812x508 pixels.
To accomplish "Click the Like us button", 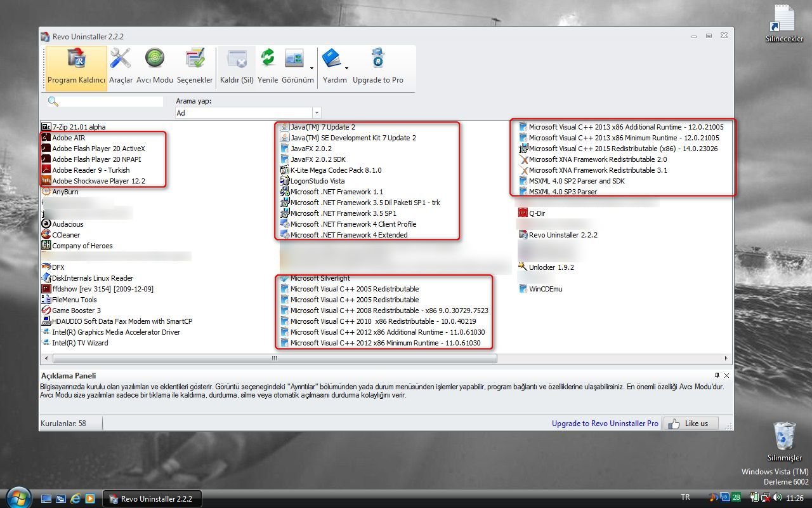I will (690, 424).
